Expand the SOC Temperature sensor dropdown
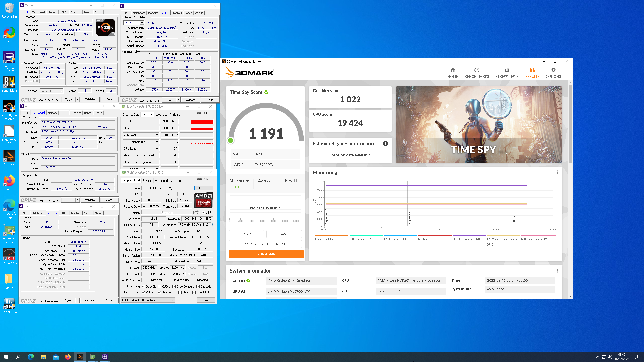This screenshot has width=644, height=362. (x=157, y=142)
